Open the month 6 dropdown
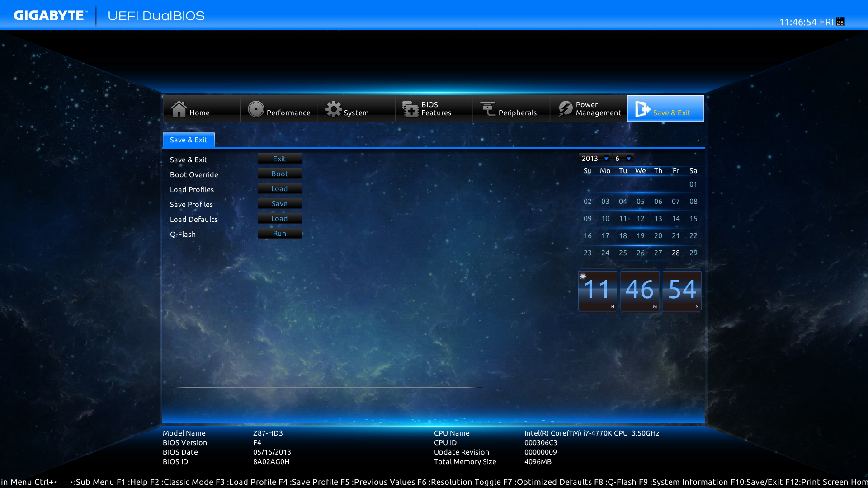 coord(629,158)
